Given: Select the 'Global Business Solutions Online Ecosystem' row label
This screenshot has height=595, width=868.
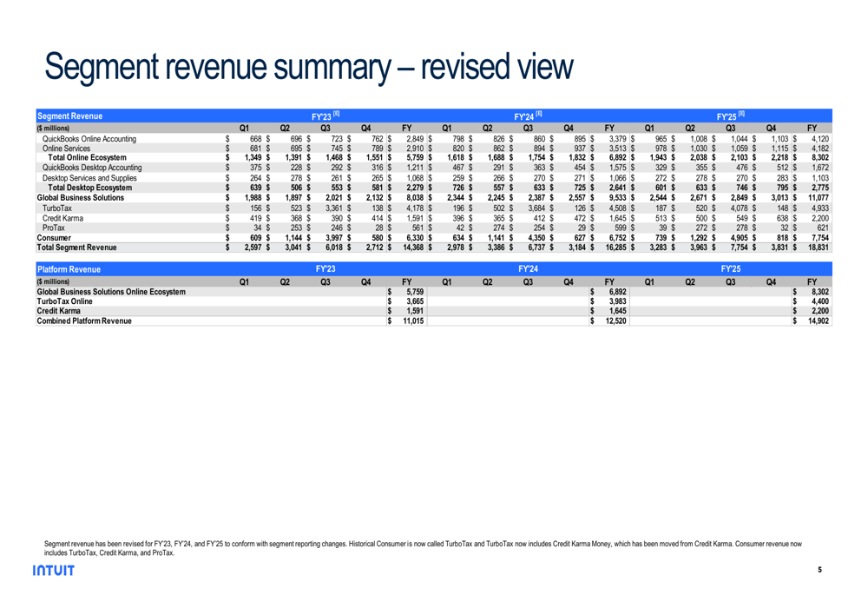Looking at the screenshot, I should (x=111, y=292).
